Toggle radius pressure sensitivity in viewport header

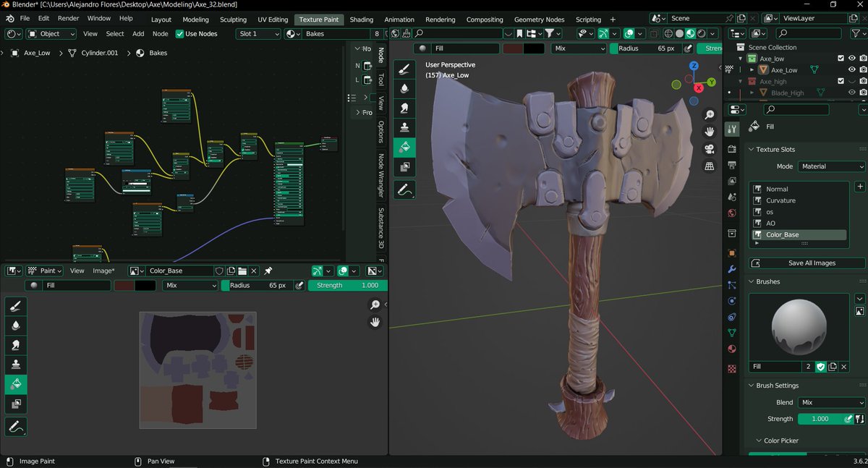(x=688, y=48)
